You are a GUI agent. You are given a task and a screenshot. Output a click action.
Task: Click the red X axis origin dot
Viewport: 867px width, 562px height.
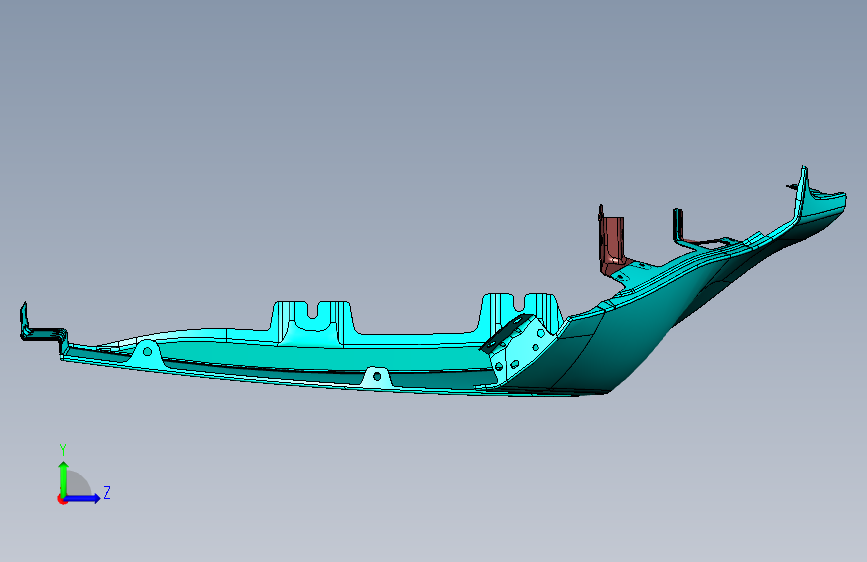tap(61, 500)
